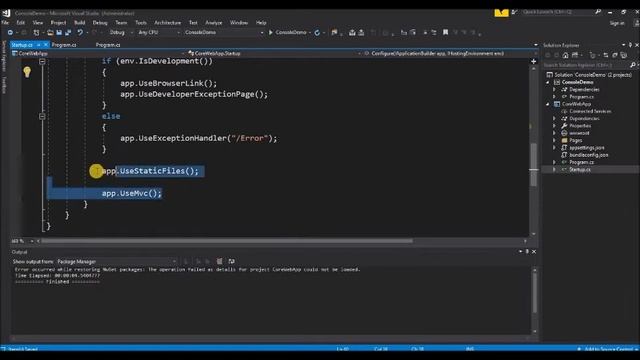This screenshot has height=360, width=640.
Task: Open the Analyze menu
Action: pos(214,23)
